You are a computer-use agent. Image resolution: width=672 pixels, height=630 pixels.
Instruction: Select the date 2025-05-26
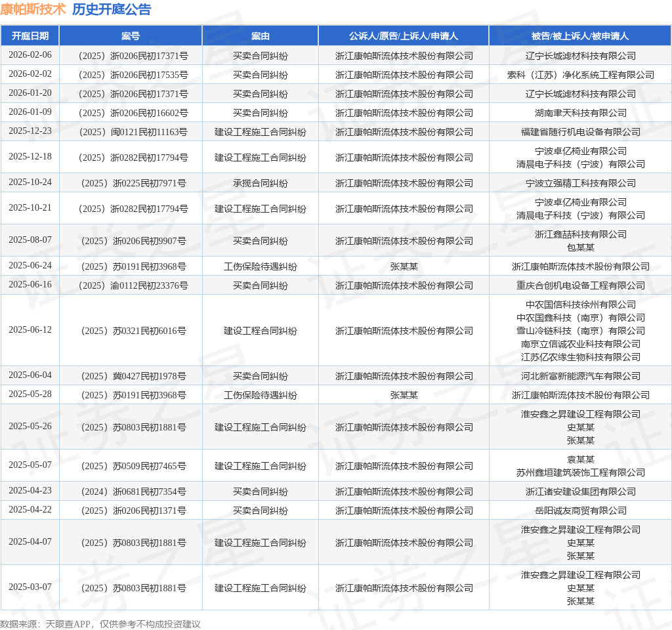click(30, 427)
